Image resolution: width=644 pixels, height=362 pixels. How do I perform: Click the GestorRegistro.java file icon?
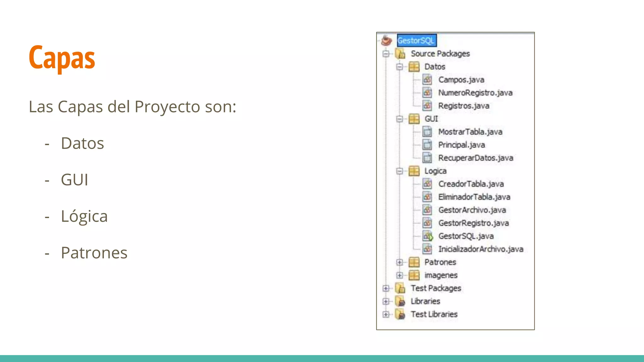click(427, 223)
